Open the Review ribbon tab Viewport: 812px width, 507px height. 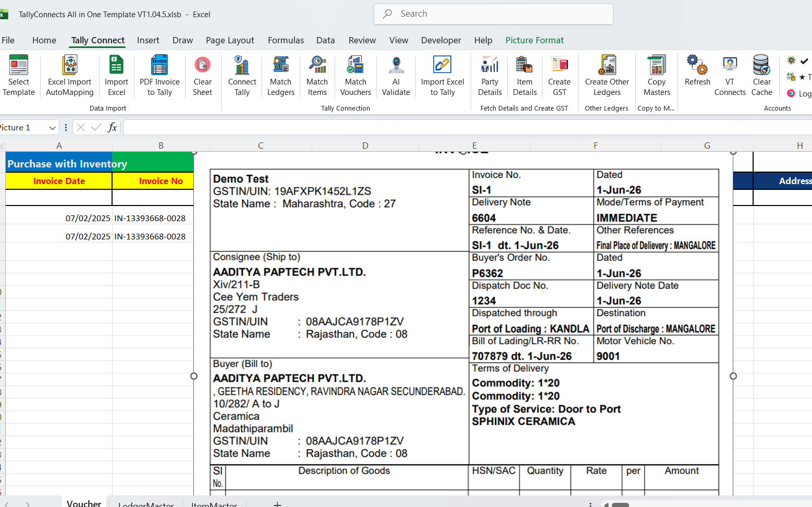pyautogui.click(x=362, y=40)
